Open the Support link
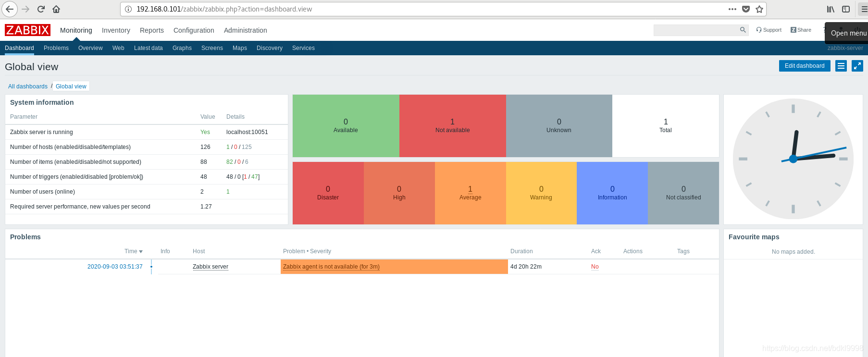The image size is (868, 357). click(x=769, y=30)
